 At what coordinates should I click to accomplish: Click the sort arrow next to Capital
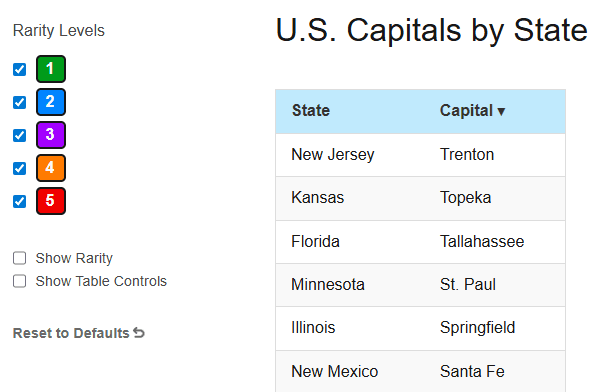click(x=501, y=112)
